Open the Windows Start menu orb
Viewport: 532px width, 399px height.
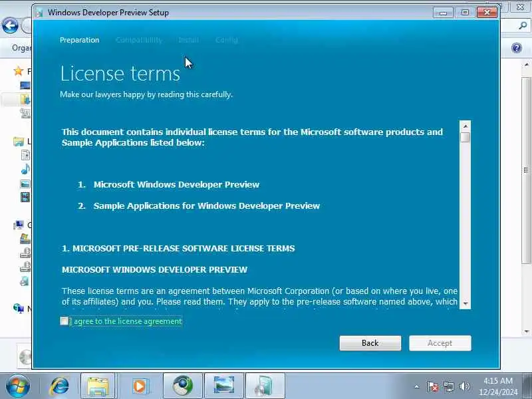17,386
